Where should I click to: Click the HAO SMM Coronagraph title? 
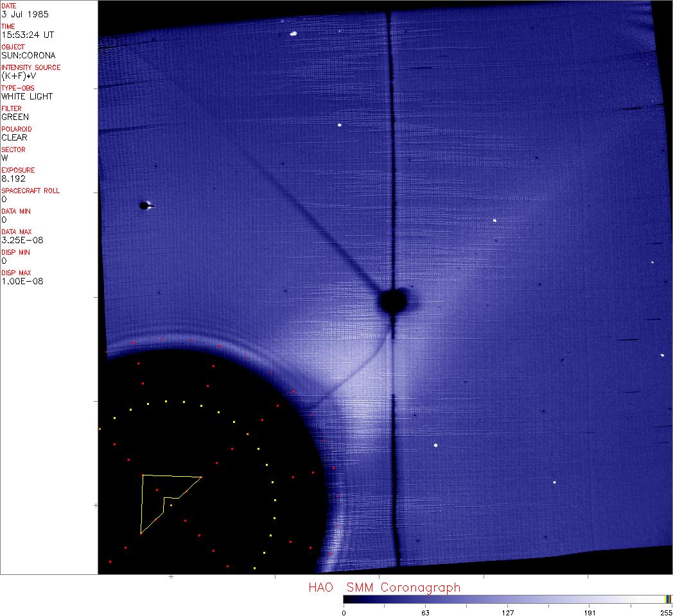[x=384, y=587]
